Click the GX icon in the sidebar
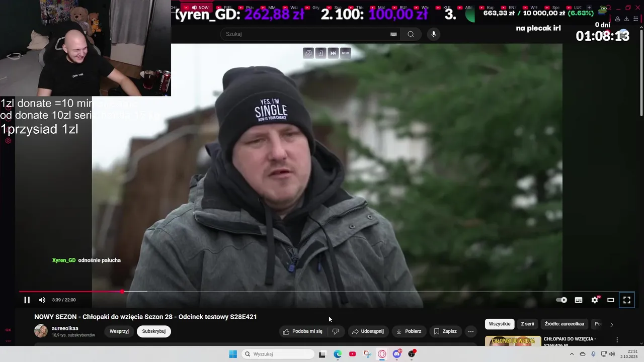Image resolution: width=644 pixels, height=362 pixels. (8, 330)
